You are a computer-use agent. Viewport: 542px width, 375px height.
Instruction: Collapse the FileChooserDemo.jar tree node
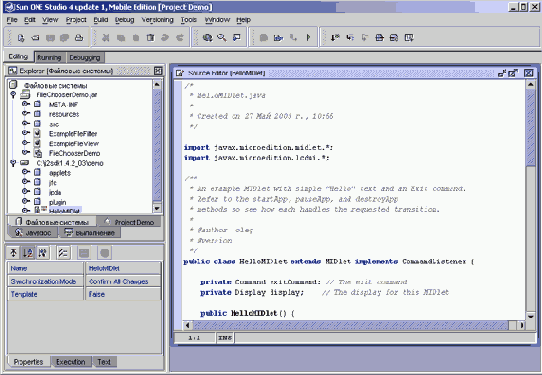[x=13, y=94]
